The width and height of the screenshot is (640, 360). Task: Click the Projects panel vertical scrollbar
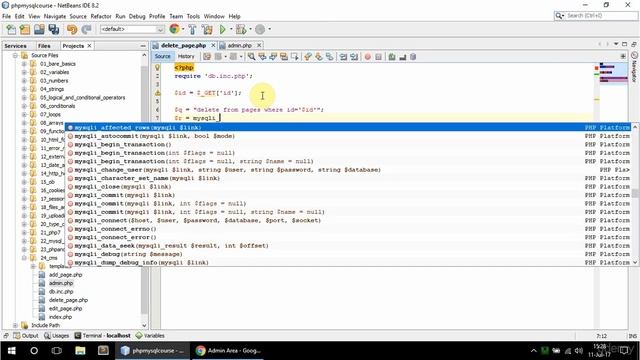144,190
